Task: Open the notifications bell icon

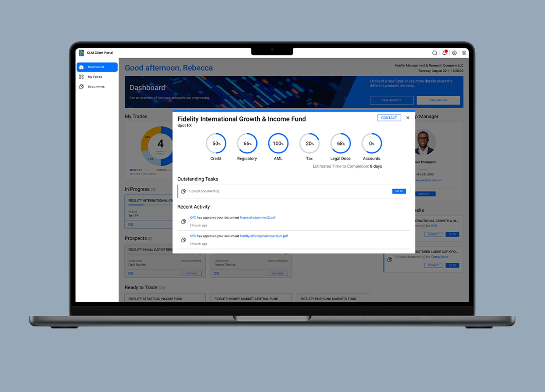Action: pos(444,53)
